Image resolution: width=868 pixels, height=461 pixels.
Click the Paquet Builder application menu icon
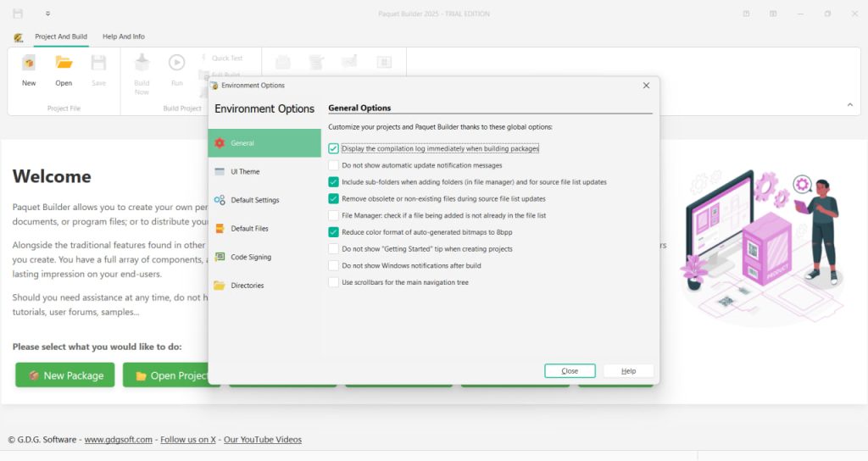click(x=19, y=37)
